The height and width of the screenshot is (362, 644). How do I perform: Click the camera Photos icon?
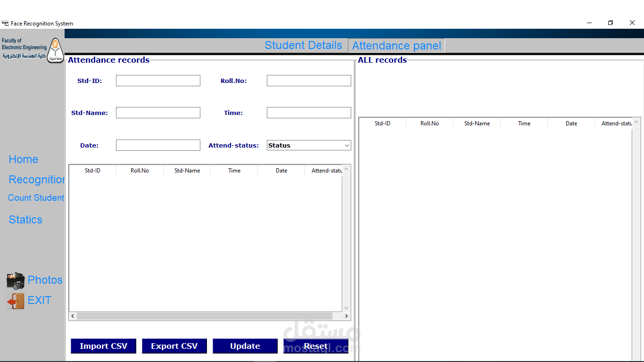pos(16,280)
